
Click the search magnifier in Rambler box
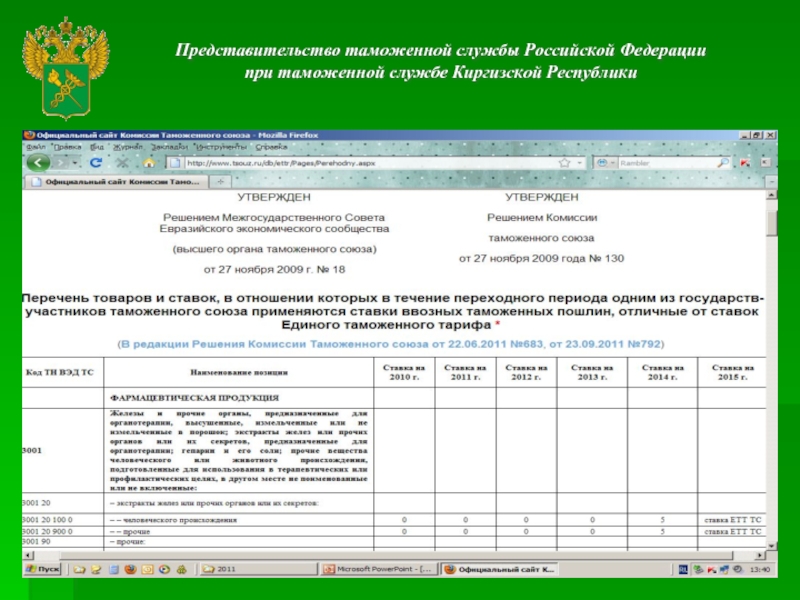[x=723, y=163]
